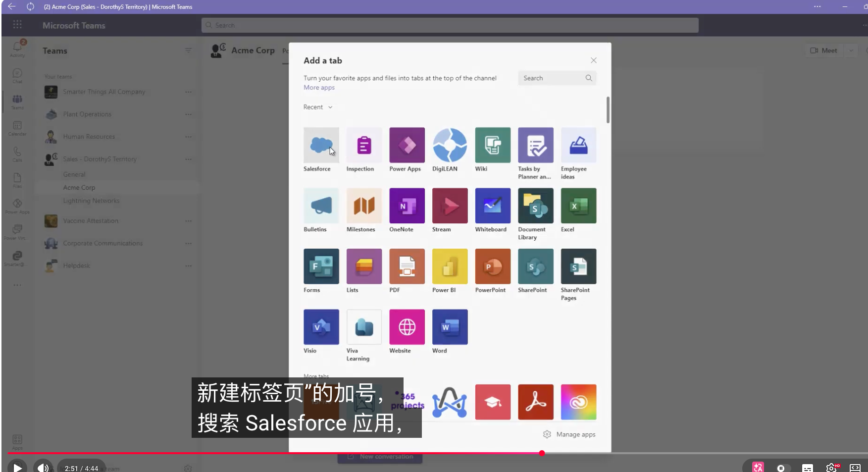Image resolution: width=868 pixels, height=472 pixels.
Task: Add an Excel tab
Action: coord(579,206)
